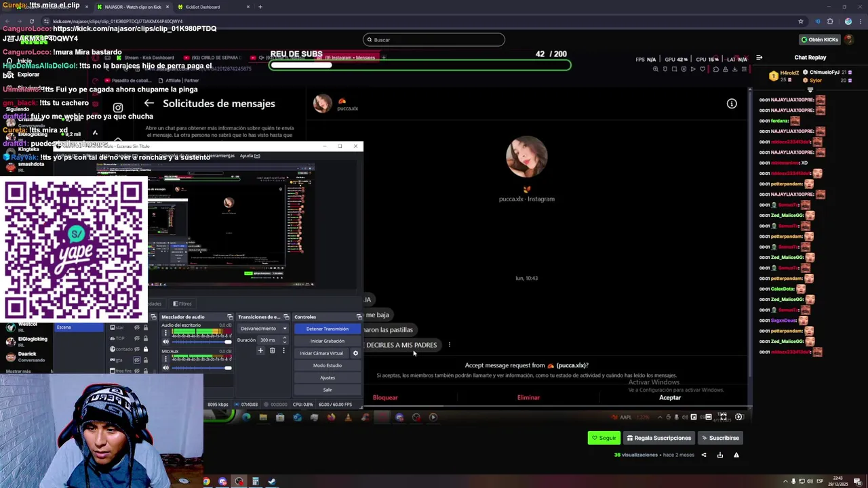Undock the Mezclador de audio panel

click(230, 317)
